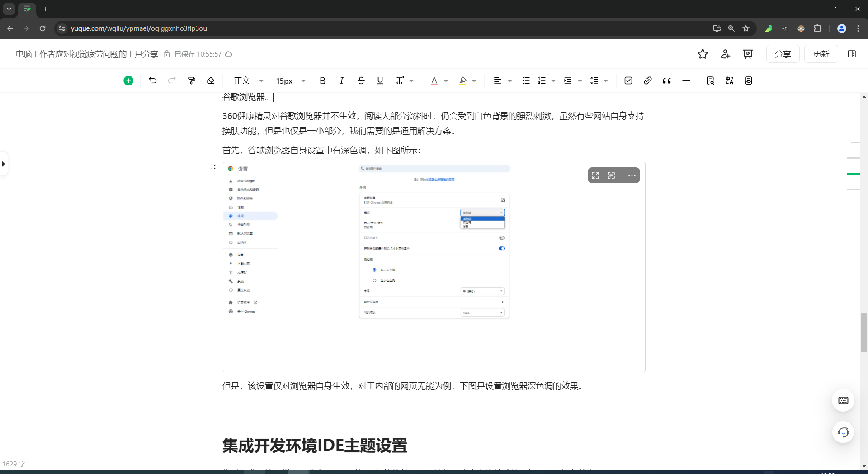Activate the format painter tool

[192, 81]
